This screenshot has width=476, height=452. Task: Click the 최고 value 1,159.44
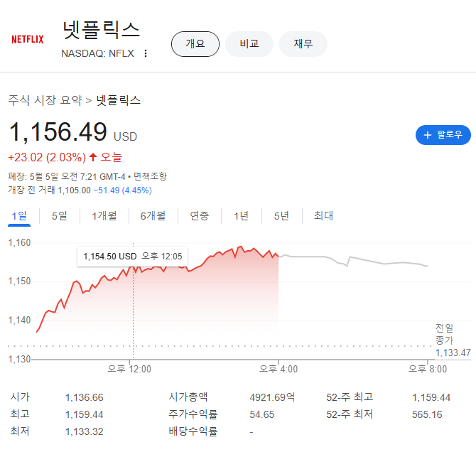[x=85, y=414]
